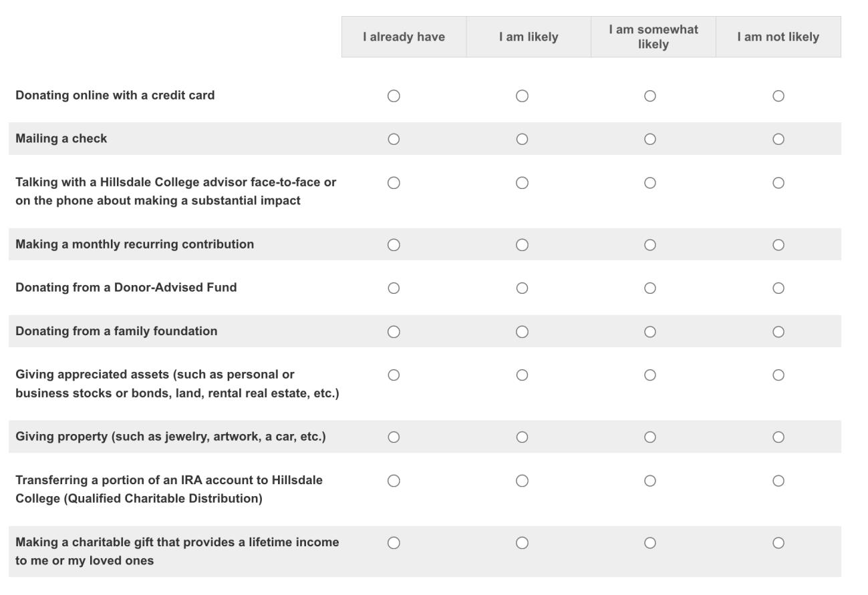The image size is (868, 595).
Task: Select "I already have" for IRA account transfer
Action: click(394, 481)
